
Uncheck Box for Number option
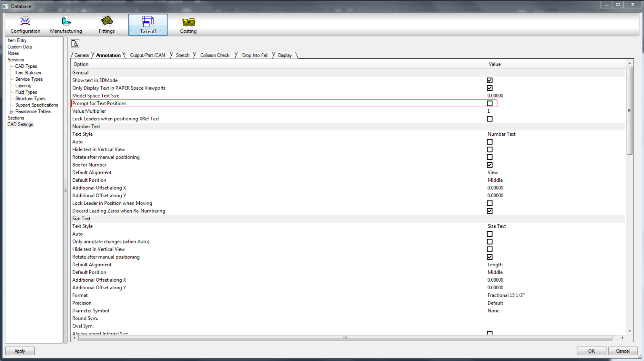[x=489, y=165]
